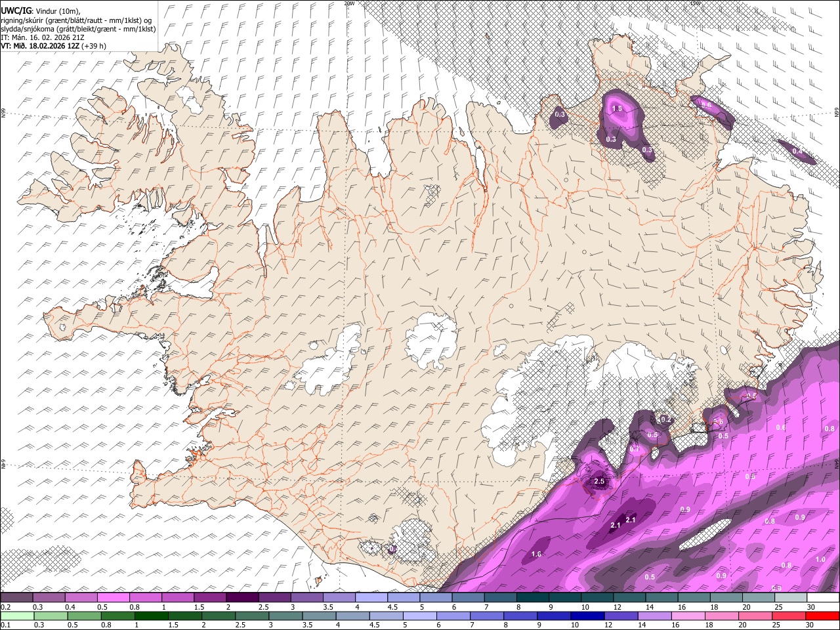Image resolution: width=840 pixels, height=630 pixels.
Task: Click the '15W' longitude label
Action: 695,3
